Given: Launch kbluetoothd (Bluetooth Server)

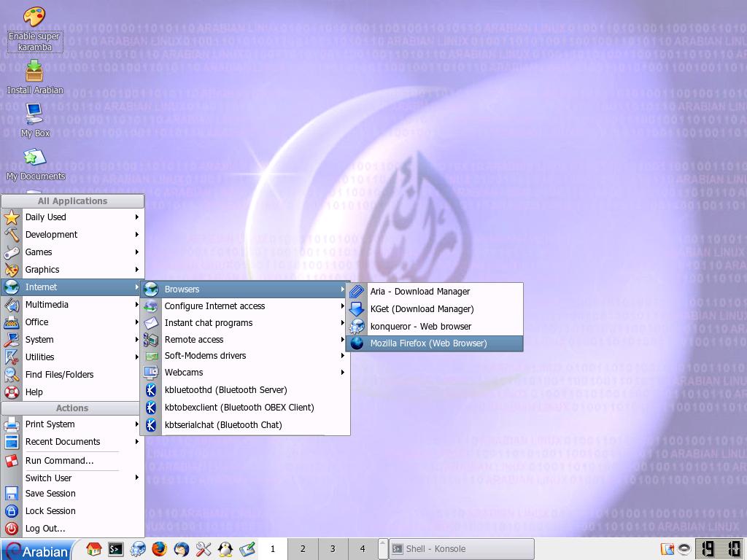Looking at the screenshot, I should click(x=245, y=390).
